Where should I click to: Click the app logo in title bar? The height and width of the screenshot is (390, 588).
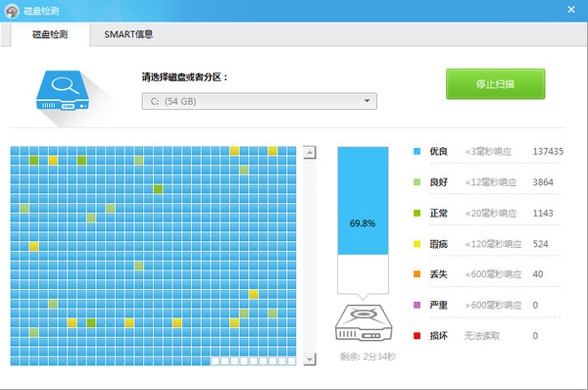pos(12,11)
